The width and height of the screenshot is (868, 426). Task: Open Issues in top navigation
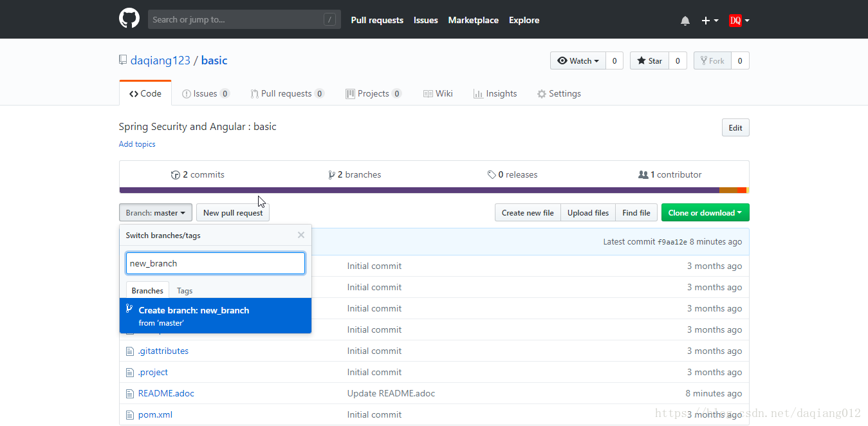click(x=425, y=20)
